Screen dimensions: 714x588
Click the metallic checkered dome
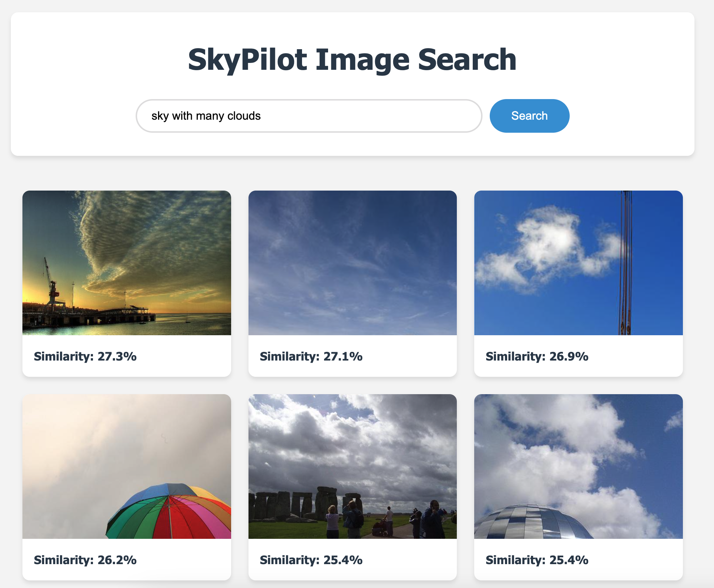click(534, 521)
